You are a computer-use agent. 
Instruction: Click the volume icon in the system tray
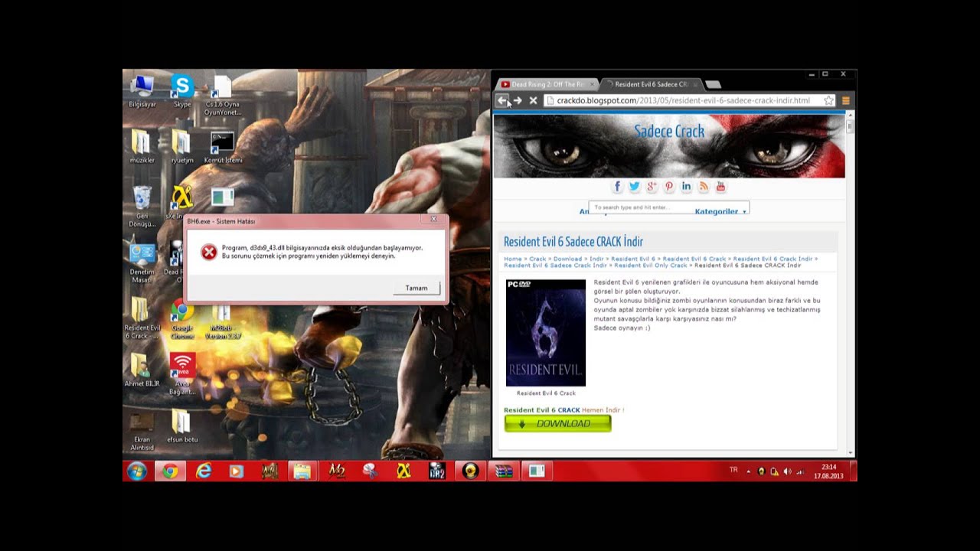(x=787, y=471)
